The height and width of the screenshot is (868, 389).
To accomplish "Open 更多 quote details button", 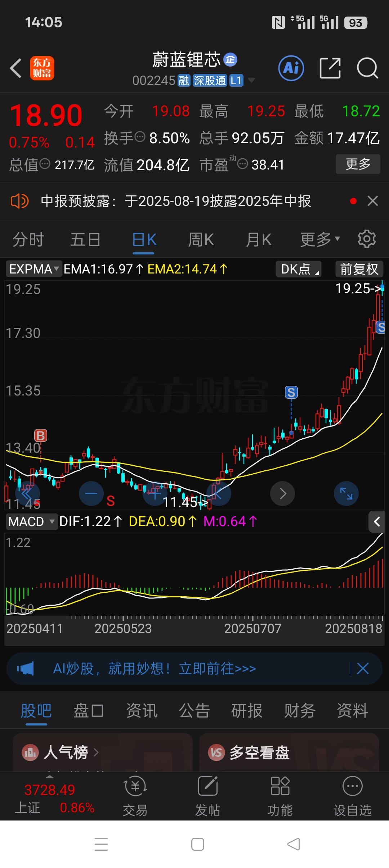I will 358,164.
